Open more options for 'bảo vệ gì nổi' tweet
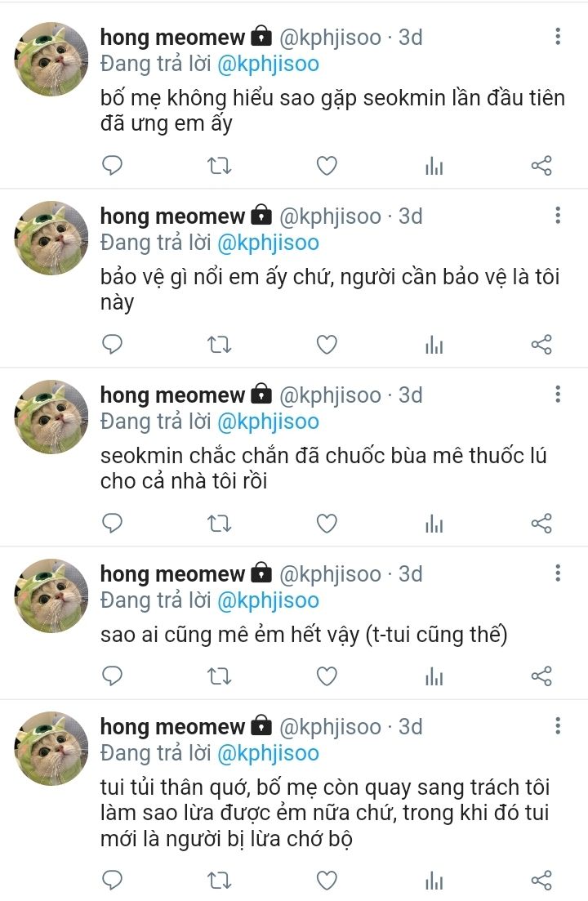The image size is (588, 901). pyautogui.click(x=558, y=216)
